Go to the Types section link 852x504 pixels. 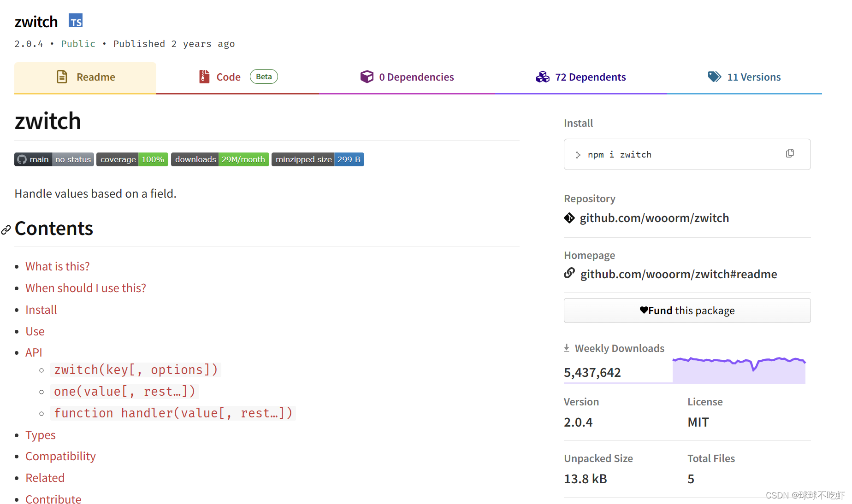point(41,435)
